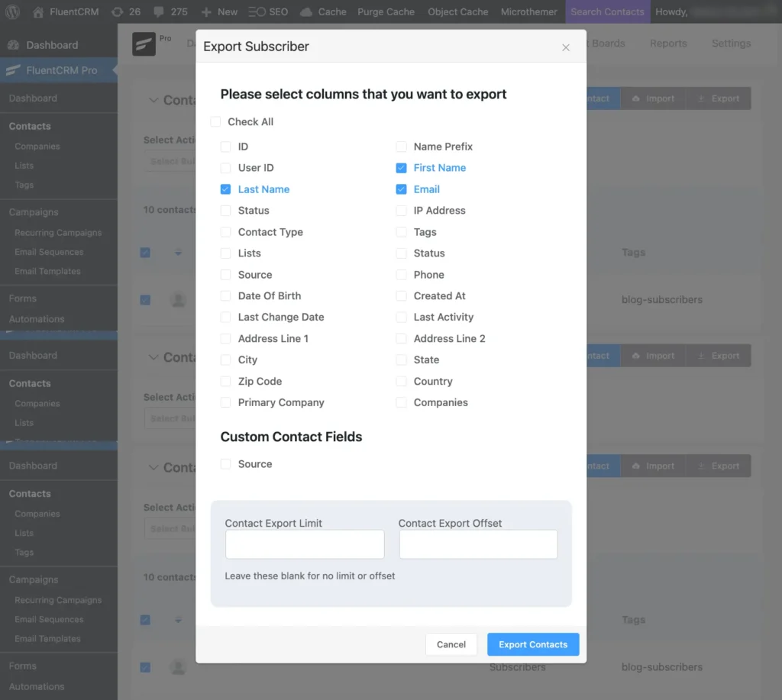Image resolution: width=782 pixels, height=700 pixels.
Task: Click the WordPress Dashboard gauge icon
Action: click(14, 45)
